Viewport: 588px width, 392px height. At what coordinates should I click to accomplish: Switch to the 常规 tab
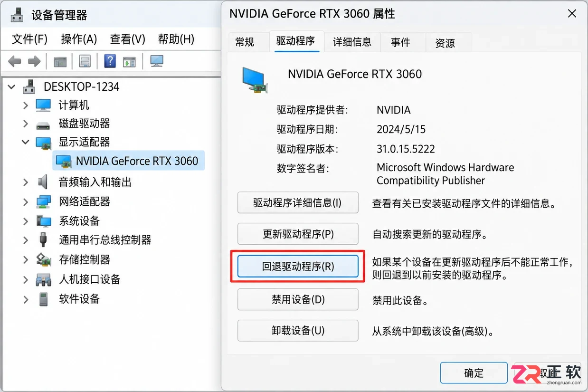[245, 42]
